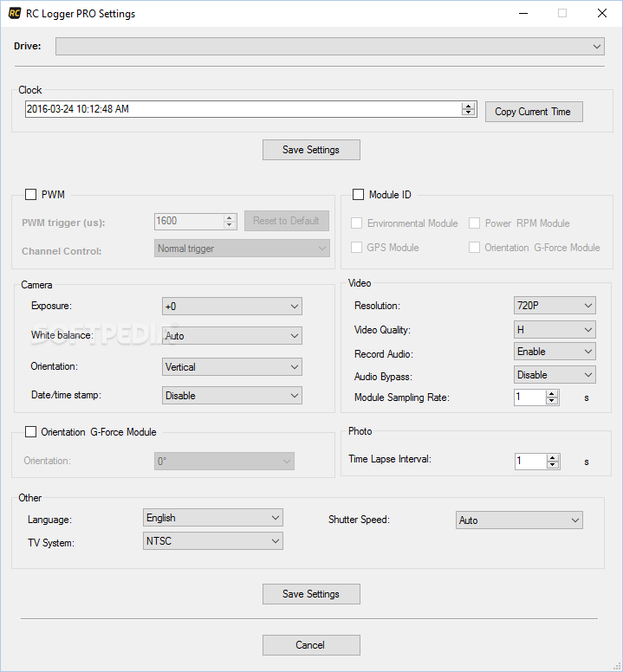The width and height of the screenshot is (623, 672).
Task: Click the Cancel button
Action: [311, 645]
